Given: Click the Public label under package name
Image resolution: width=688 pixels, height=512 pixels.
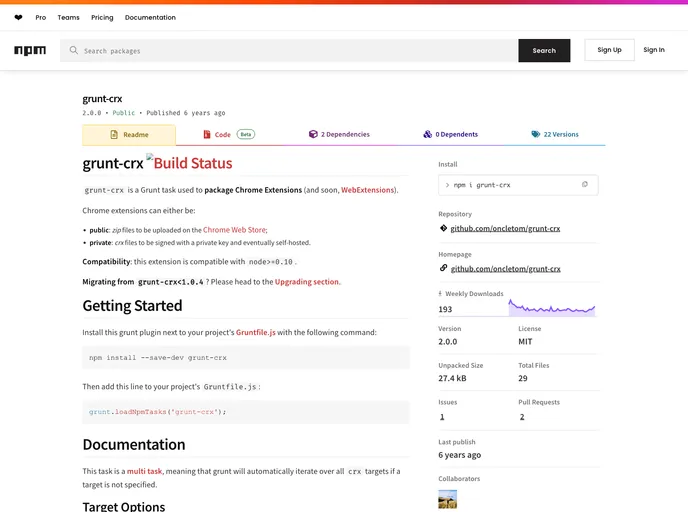Looking at the screenshot, I should pyautogui.click(x=124, y=113).
